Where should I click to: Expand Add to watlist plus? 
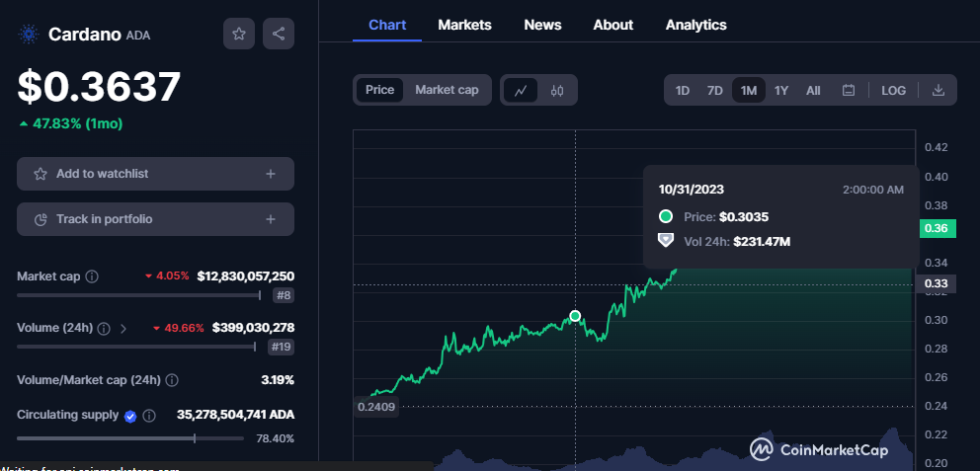[x=271, y=174]
